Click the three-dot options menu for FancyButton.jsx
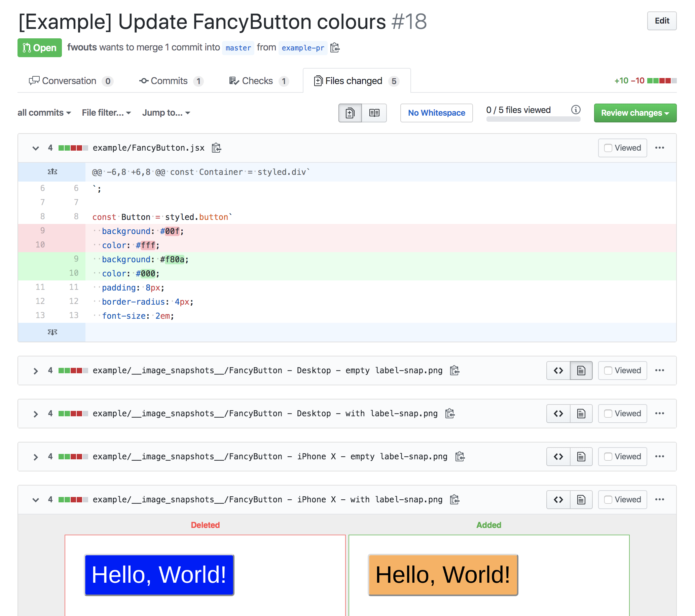 660,148
